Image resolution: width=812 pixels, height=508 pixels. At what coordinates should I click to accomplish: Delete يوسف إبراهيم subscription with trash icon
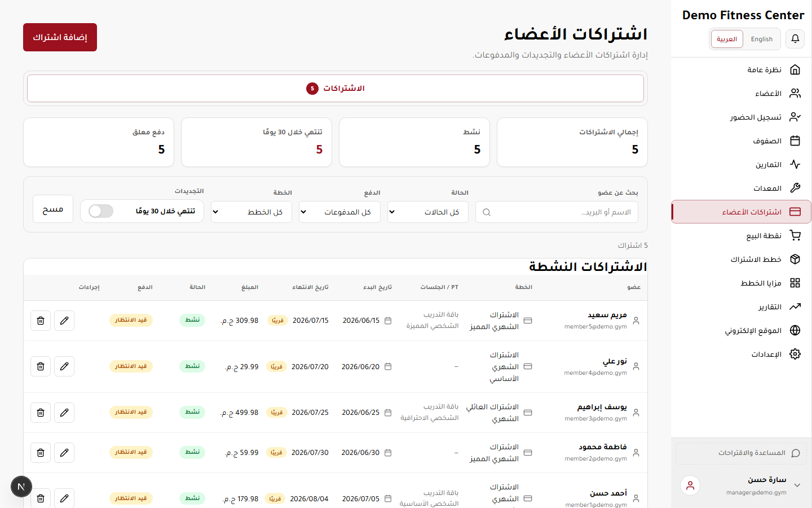click(x=41, y=413)
